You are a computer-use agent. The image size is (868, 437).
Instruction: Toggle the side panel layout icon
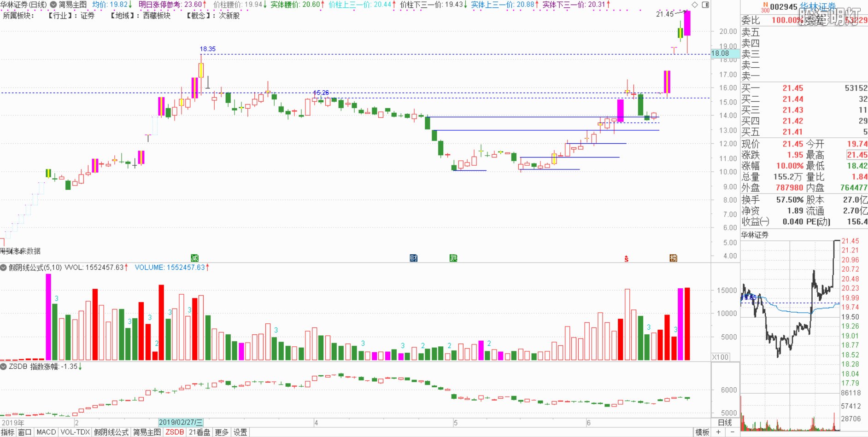click(705, 5)
